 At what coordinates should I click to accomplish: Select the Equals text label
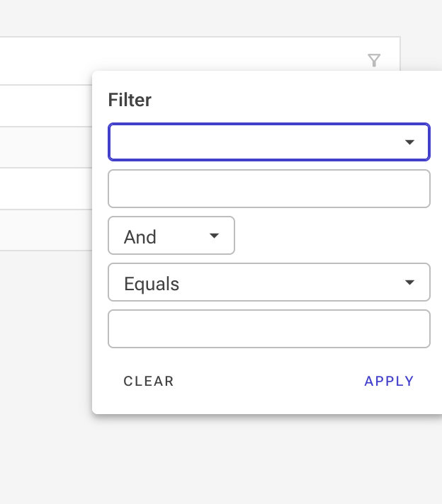pyautogui.click(x=152, y=284)
